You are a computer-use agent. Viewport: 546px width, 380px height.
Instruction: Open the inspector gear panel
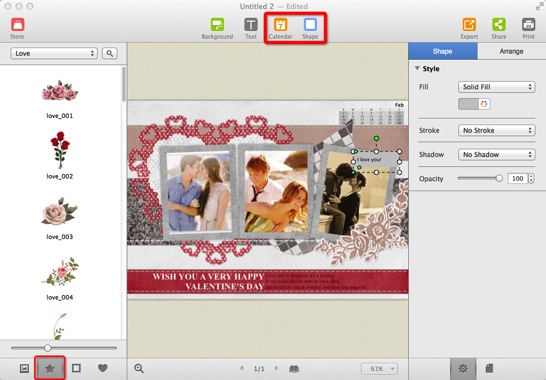[x=463, y=369]
